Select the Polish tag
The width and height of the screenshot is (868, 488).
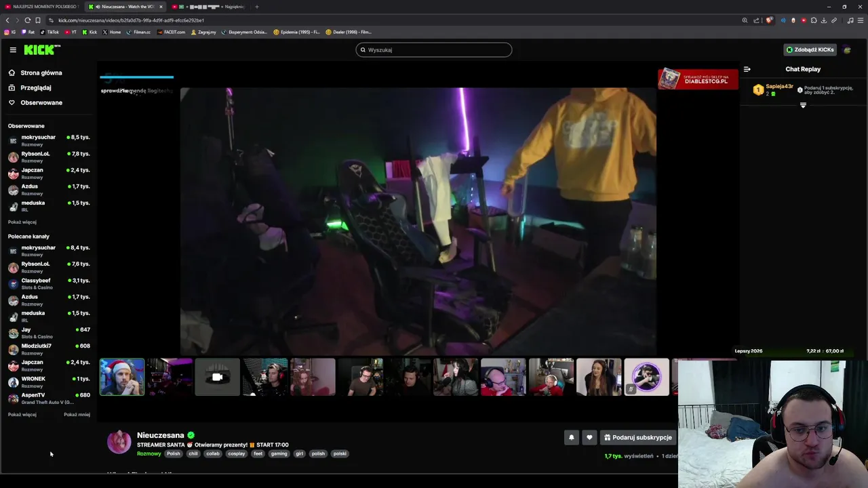tap(174, 453)
